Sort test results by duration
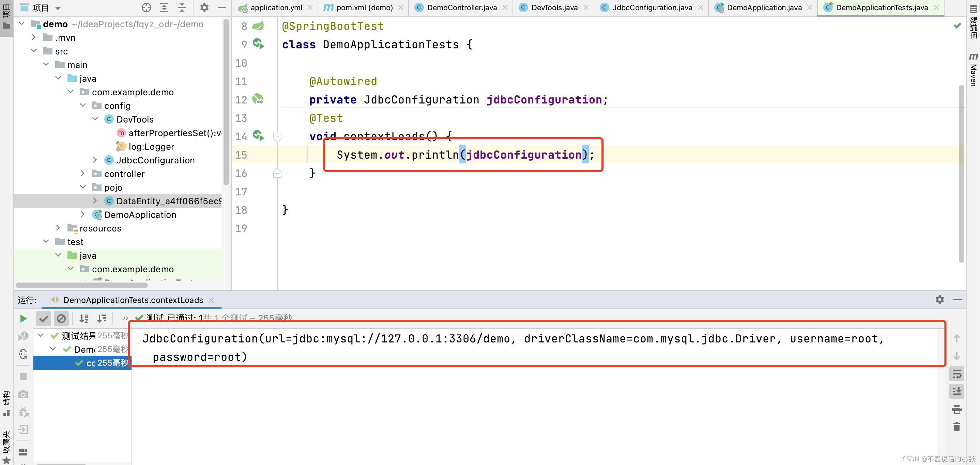 click(x=102, y=318)
